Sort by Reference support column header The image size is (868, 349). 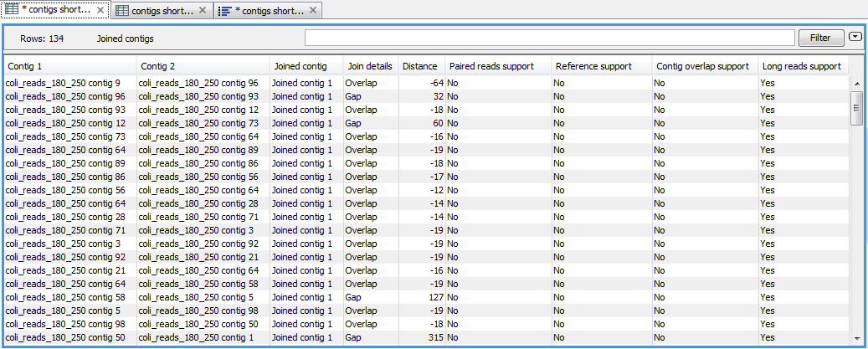(602, 66)
